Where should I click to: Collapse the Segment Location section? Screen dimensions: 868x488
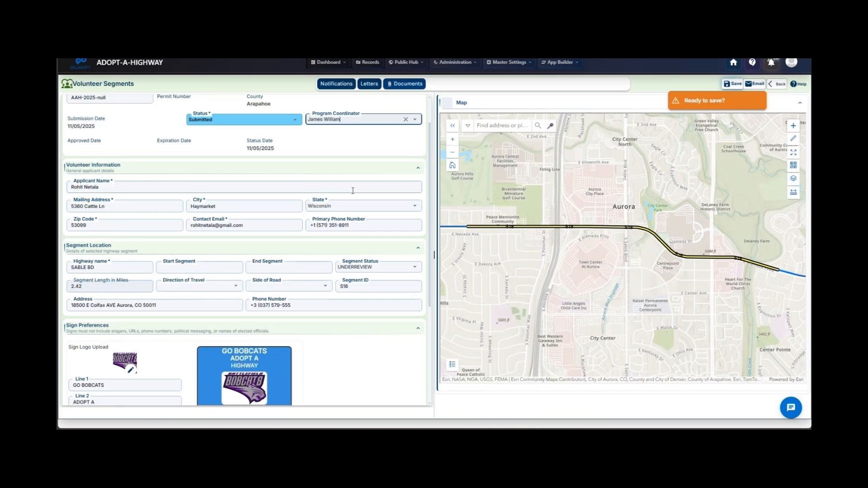tap(418, 248)
